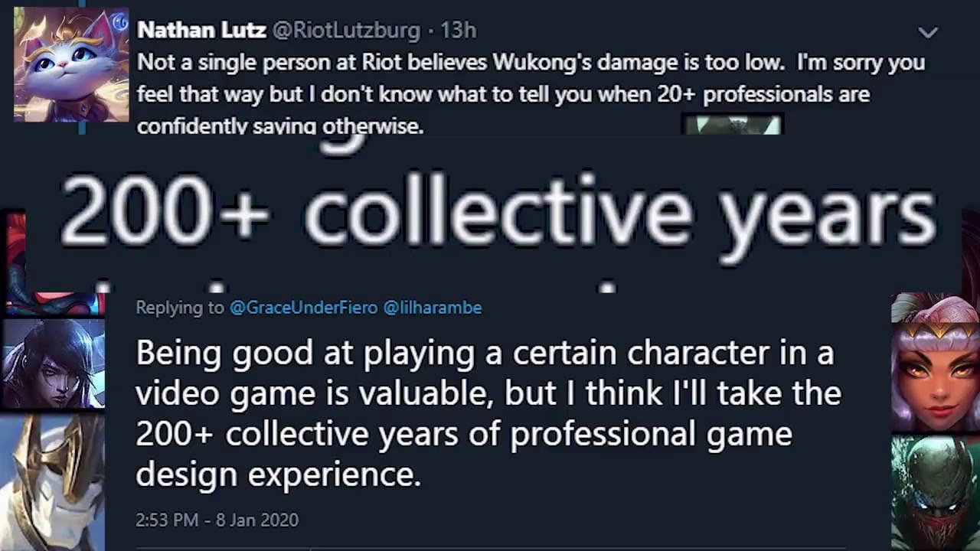Open the 13h tweet timestamp
Image resolution: width=980 pixels, height=551 pixels.
click(x=459, y=30)
